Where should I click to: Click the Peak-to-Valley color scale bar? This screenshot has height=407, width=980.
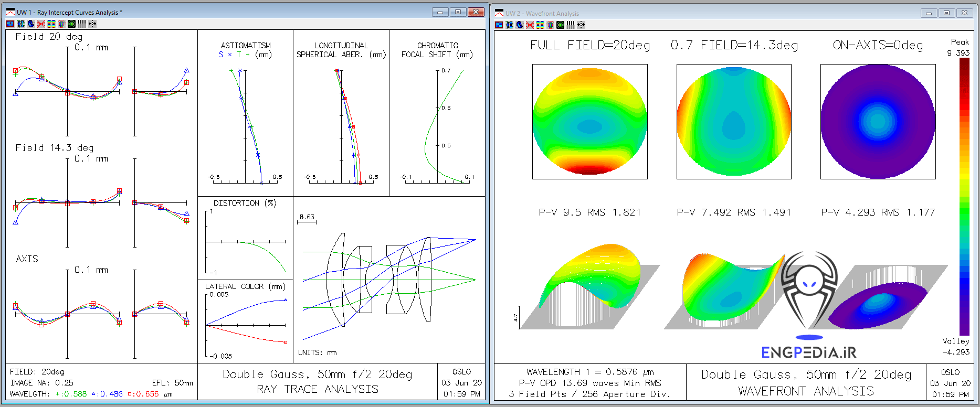964,196
